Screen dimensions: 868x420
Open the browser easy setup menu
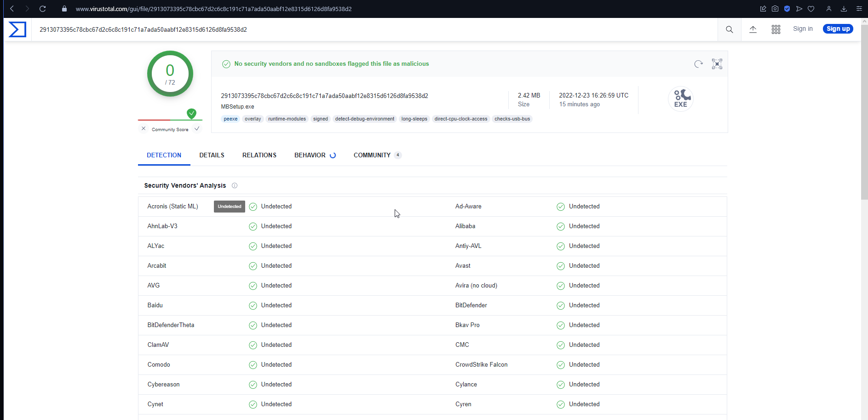click(x=859, y=9)
